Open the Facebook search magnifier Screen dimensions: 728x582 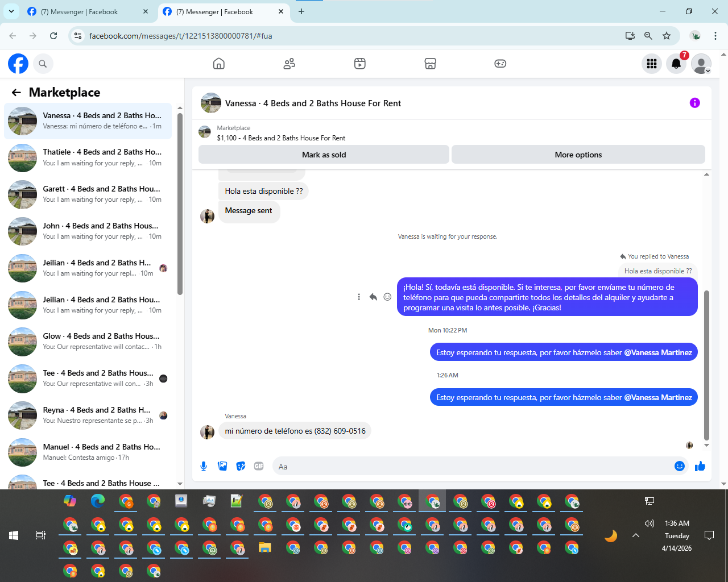[x=43, y=64]
